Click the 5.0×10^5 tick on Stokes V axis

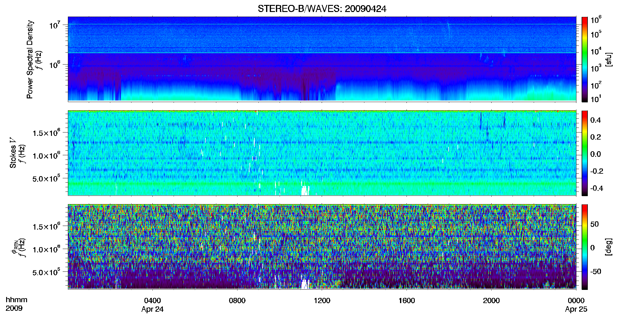pyautogui.click(x=46, y=179)
